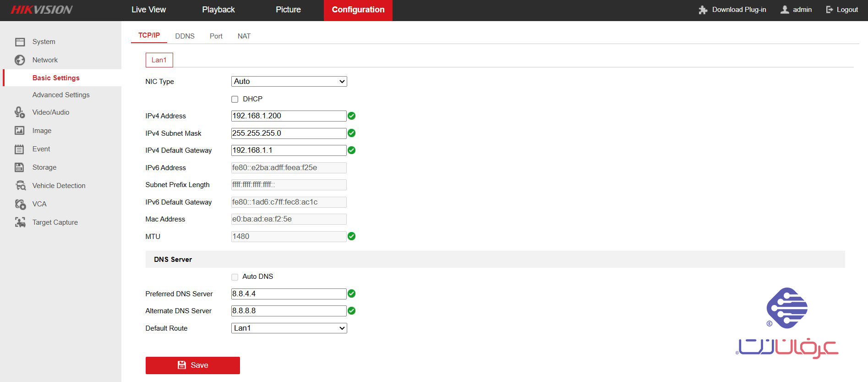Screen dimensions: 868x382
Task: Click the Storage floppy disk icon
Action: [x=20, y=167]
